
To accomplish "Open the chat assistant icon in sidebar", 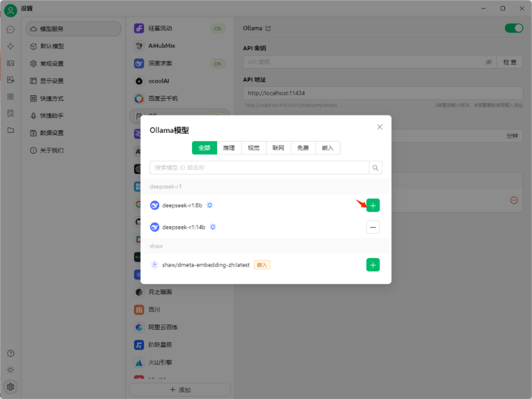I will pos(10,30).
